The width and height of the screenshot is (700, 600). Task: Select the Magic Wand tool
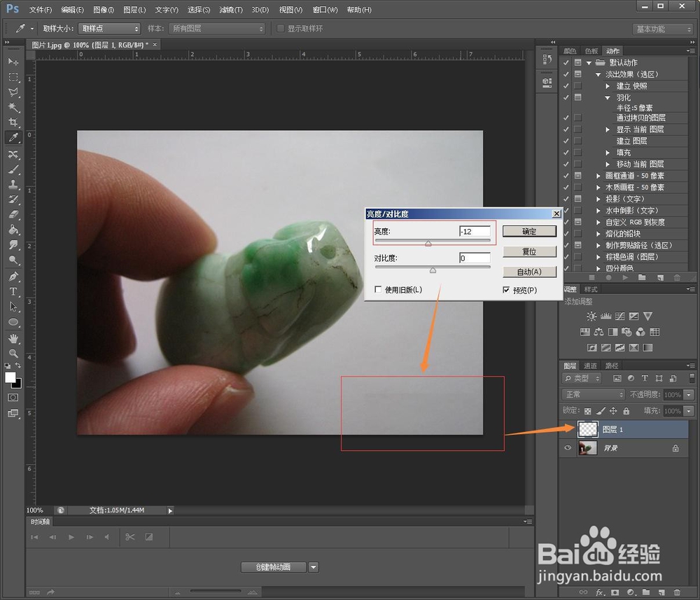pos(13,107)
